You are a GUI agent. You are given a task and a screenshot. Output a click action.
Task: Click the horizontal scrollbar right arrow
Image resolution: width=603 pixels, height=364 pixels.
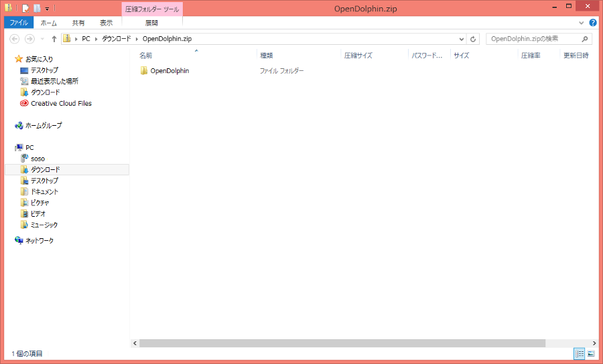point(594,343)
